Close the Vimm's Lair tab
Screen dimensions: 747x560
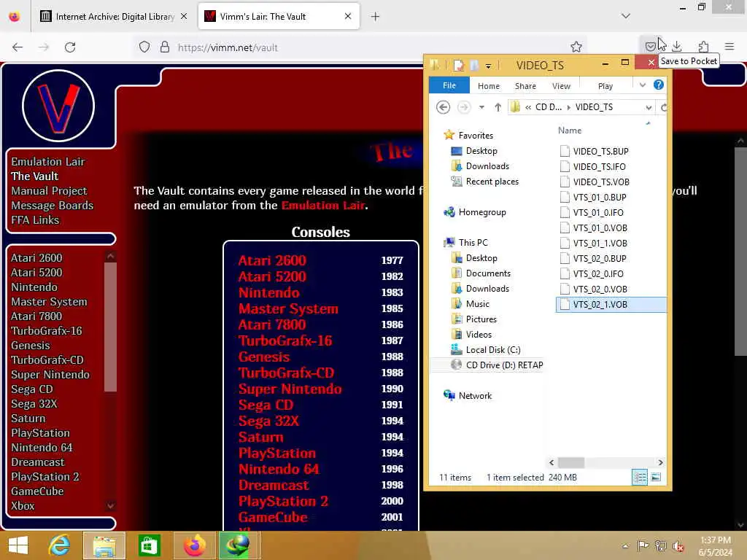pyautogui.click(x=348, y=16)
